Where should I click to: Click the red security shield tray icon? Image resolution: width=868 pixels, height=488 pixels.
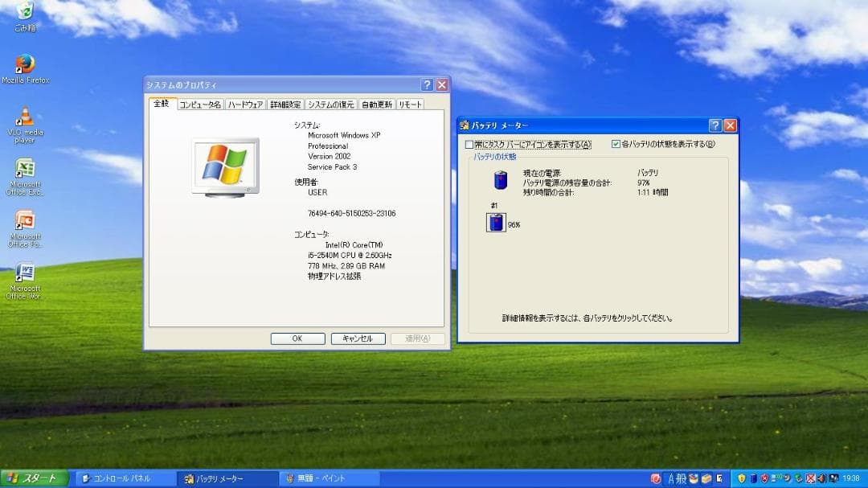coord(765,478)
